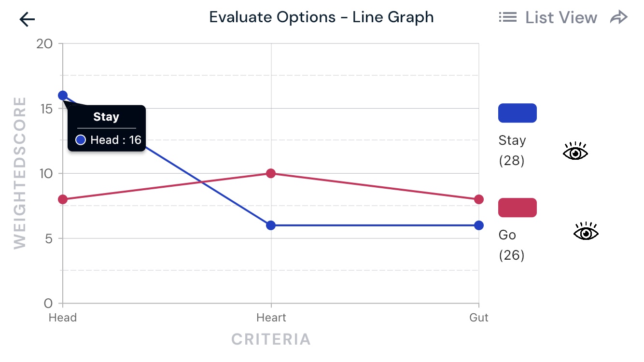Click the red Go color swatch
644x362 pixels.
coord(517,208)
